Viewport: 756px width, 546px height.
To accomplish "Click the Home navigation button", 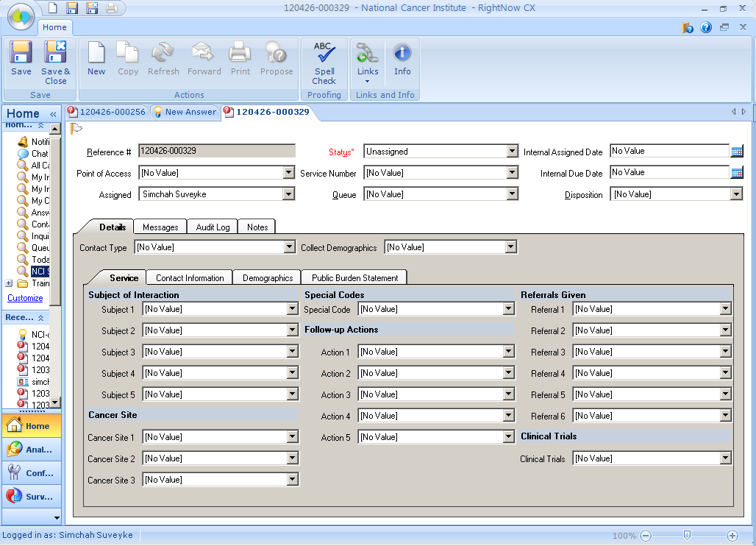I will [x=31, y=426].
